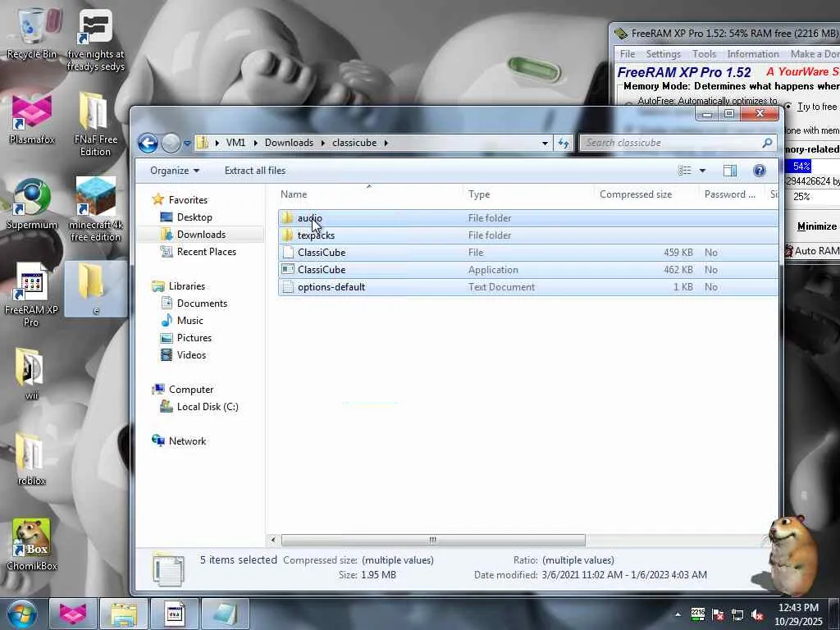Click the Action Center flag tray icon
This screenshot has height=630, width=840.
tap(717, 614)
